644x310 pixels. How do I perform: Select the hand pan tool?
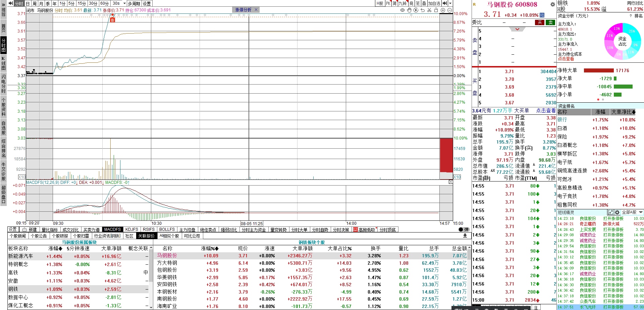409,10
